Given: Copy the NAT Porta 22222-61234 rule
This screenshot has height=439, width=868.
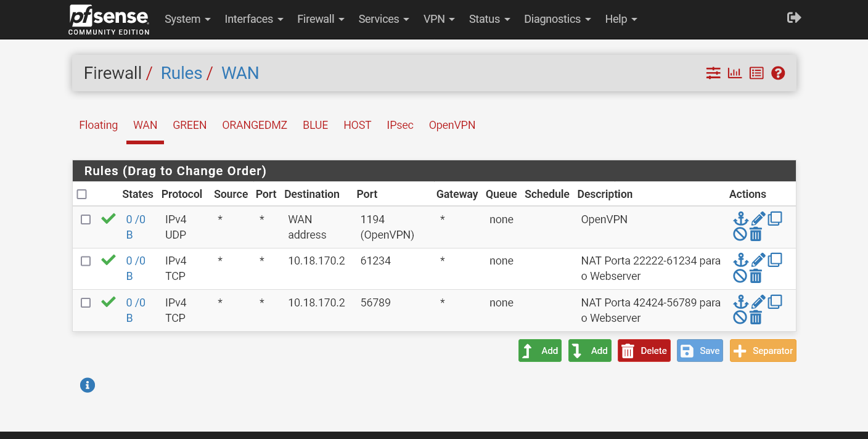Looking at the screenshot, I should pyautogui.click(x=775, y=259).
